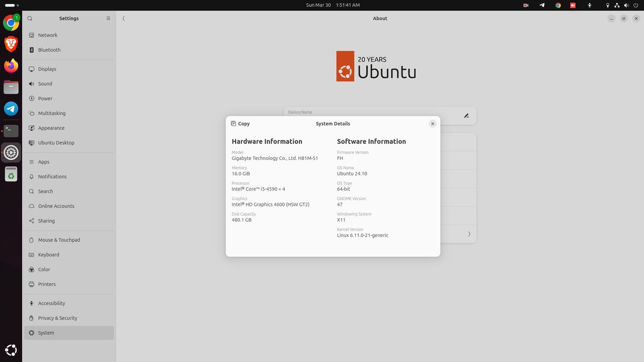Image resolution: width=644 pixels, height=362 pixels.
Task: Open Apps settings
Action: click(x=69, y=162)
